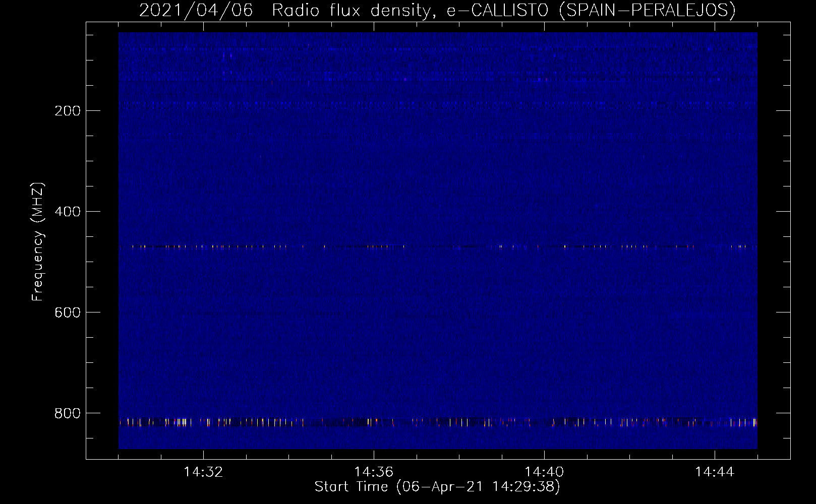Viewport: 816px width, 504px height.
Task: Click the 14:44 time tick label
Action: (715, 472)
